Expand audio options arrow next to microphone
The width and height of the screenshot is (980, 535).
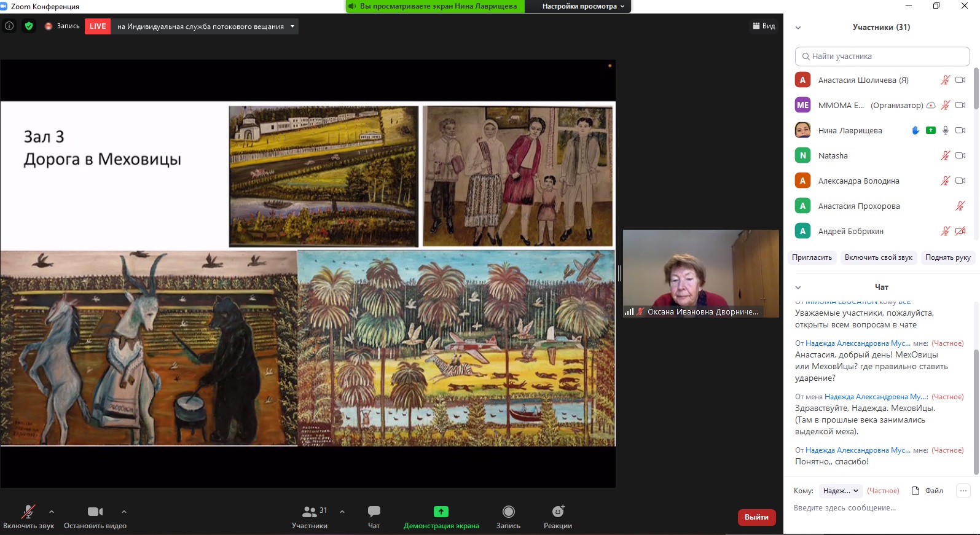coord(52,512)
